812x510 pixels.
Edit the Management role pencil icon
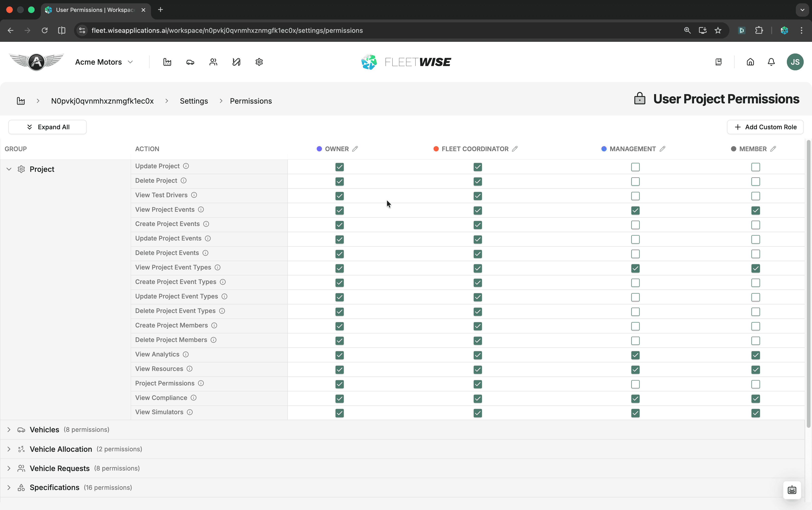click(x=662, y=149)
